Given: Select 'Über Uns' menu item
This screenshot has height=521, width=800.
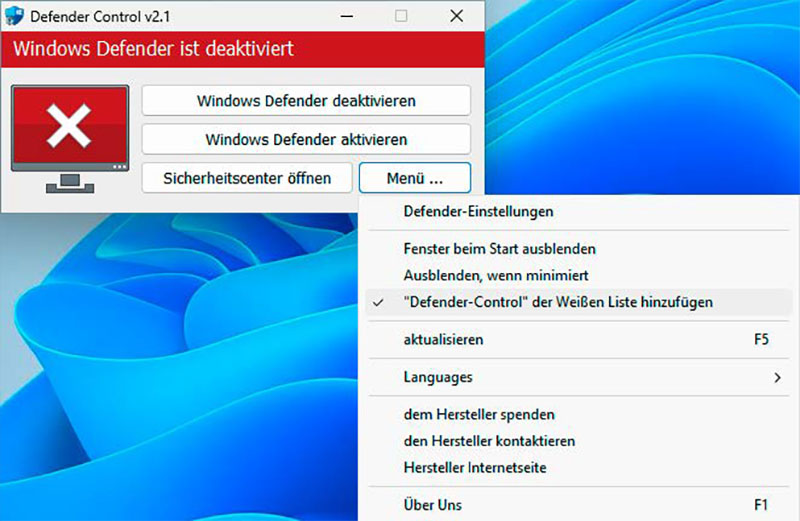Looking at the screenshot, I should [579, 505].
